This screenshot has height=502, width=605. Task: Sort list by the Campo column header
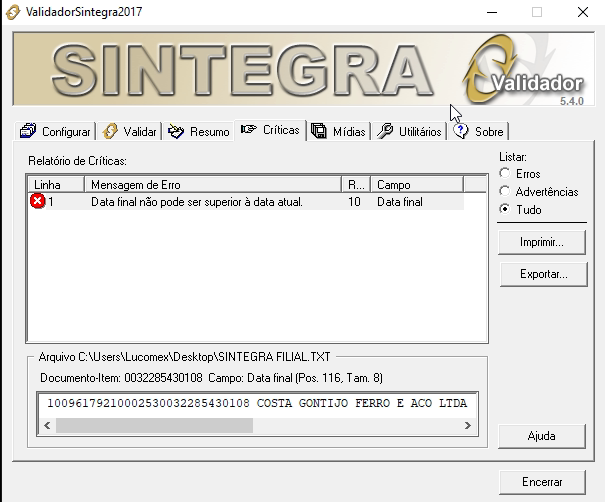417,184
